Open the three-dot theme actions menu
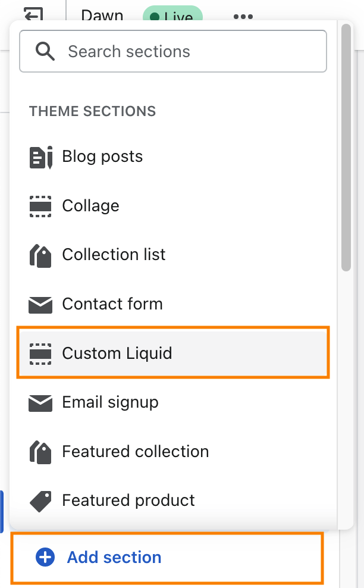 coord(243,17)
